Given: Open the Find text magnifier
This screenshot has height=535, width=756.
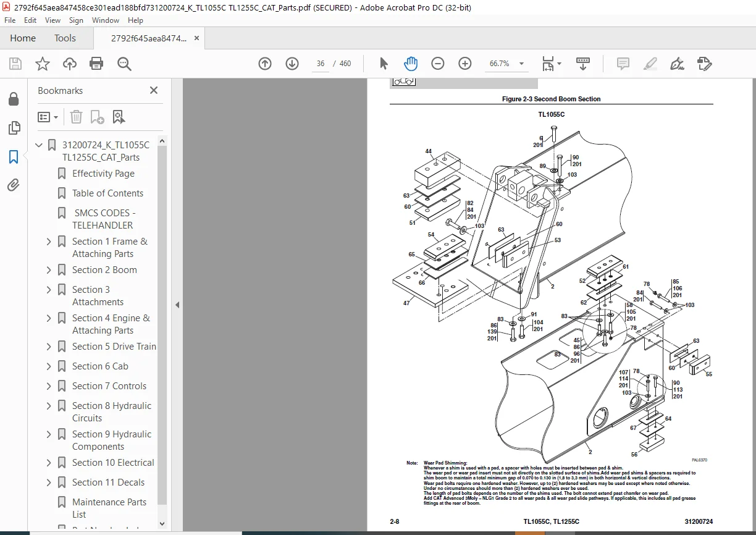Looking at the screenshot, I should click(x=124, y=64).
